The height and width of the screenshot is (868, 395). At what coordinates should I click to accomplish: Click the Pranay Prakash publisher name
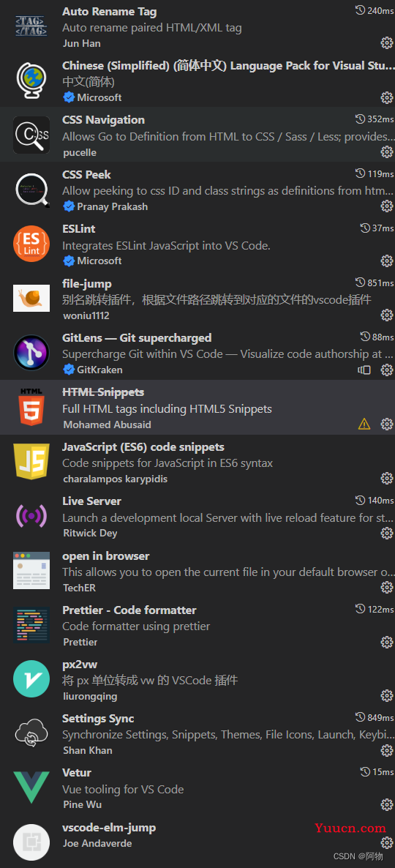pyautogui.click(x=105, y=206)
